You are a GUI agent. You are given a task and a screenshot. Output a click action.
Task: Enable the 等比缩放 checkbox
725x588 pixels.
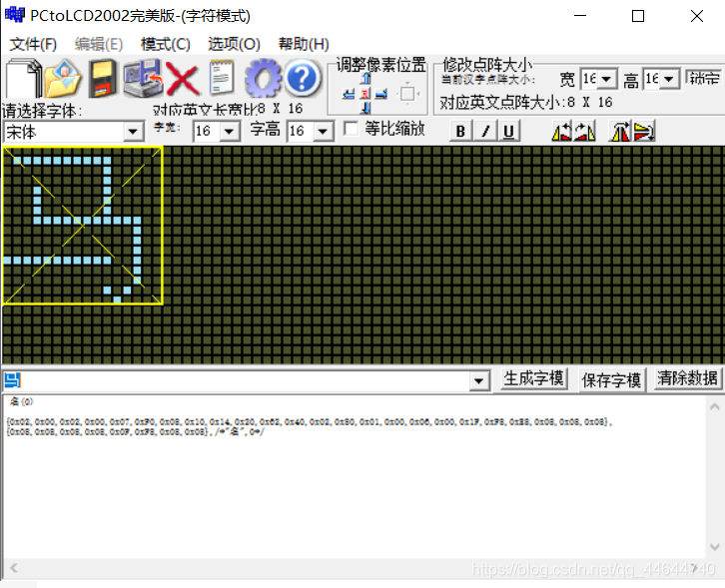click(351, 129)
